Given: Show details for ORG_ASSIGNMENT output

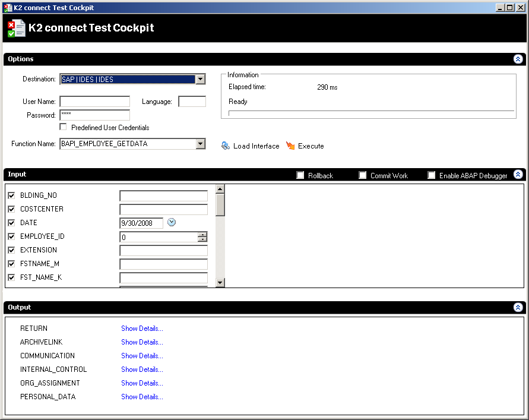Looking at the screenshot, I should 142,383.
